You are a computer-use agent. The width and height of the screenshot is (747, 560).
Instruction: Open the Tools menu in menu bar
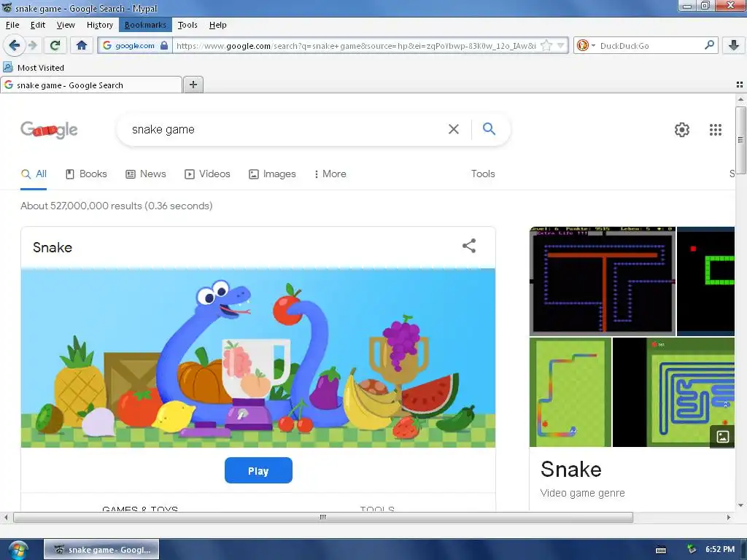187,25
